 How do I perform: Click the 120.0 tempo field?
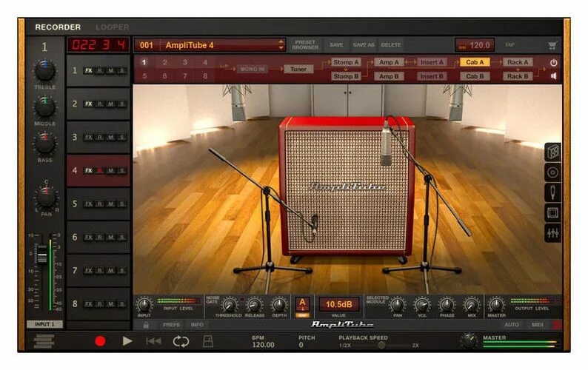click(475, 45)
